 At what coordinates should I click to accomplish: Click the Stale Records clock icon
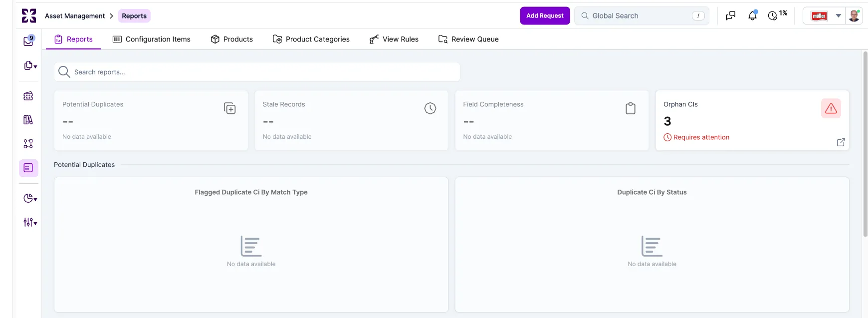[430, 108]
